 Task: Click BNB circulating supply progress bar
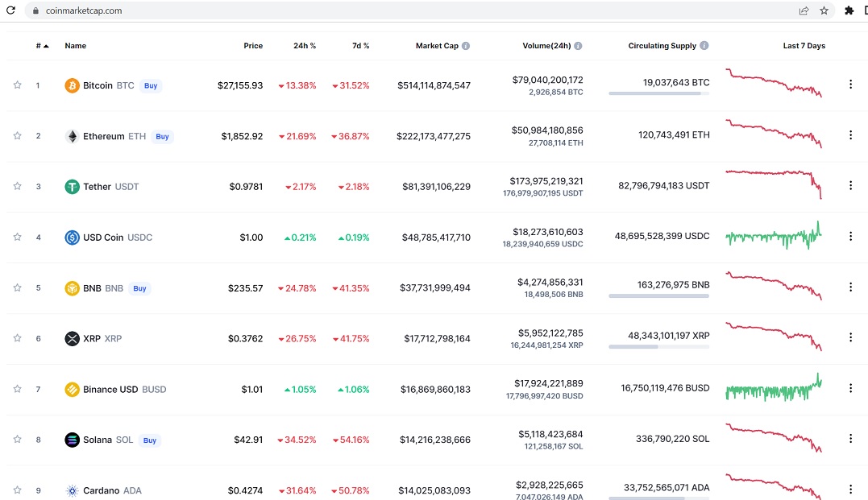tap(658, 296)
